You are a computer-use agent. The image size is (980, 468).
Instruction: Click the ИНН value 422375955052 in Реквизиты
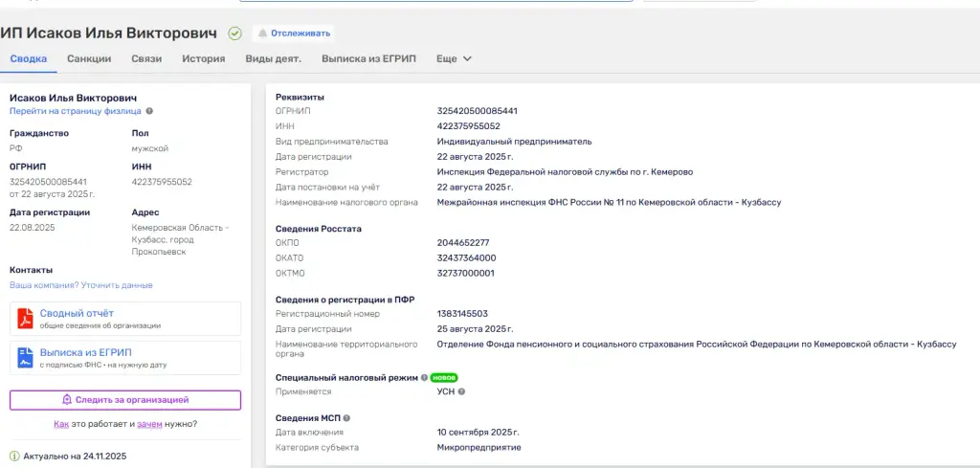[468, 126]
